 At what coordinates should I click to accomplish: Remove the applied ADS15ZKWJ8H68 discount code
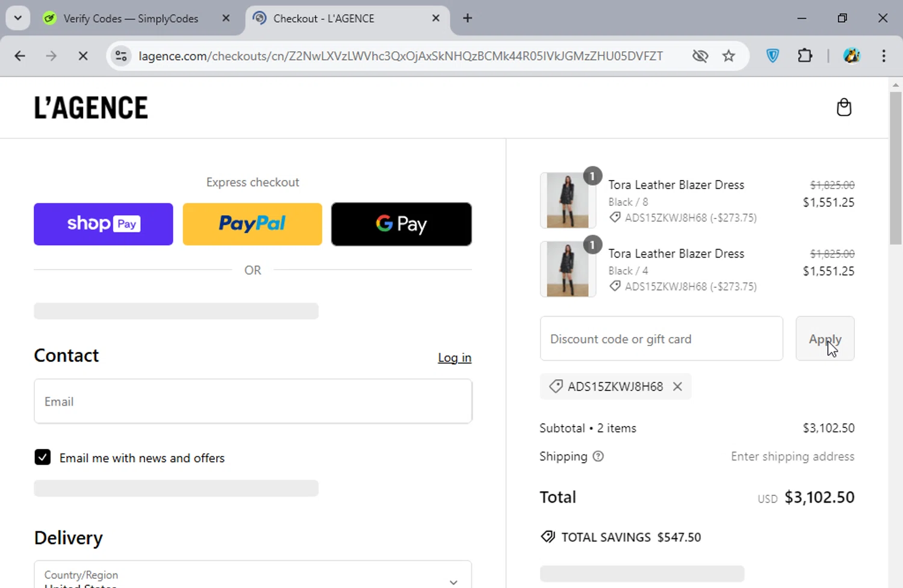[x=678, y=386]
